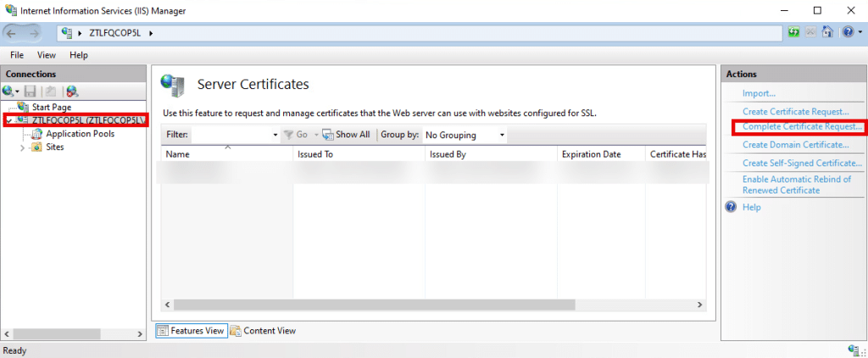The height and width of the screenshot is (358, 868).
Task: Click the Complete Certificate Request link
Action: (801, 127)
